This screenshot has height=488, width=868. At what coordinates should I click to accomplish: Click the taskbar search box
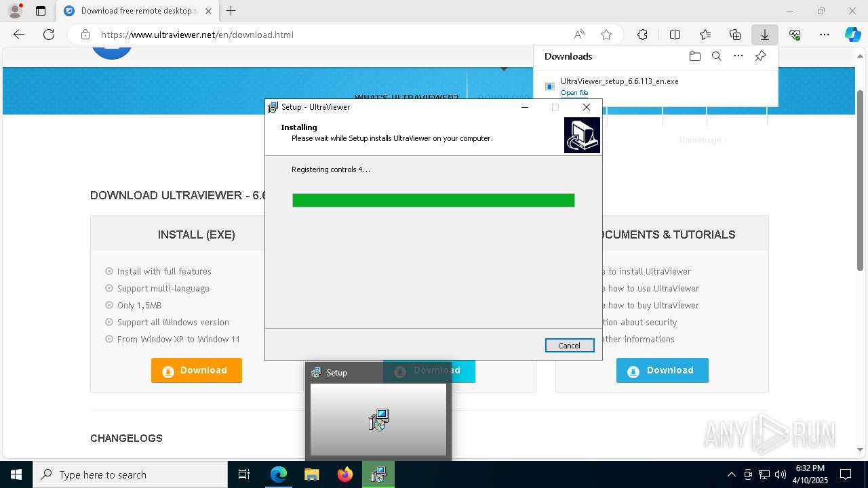(x=130, y=474)
